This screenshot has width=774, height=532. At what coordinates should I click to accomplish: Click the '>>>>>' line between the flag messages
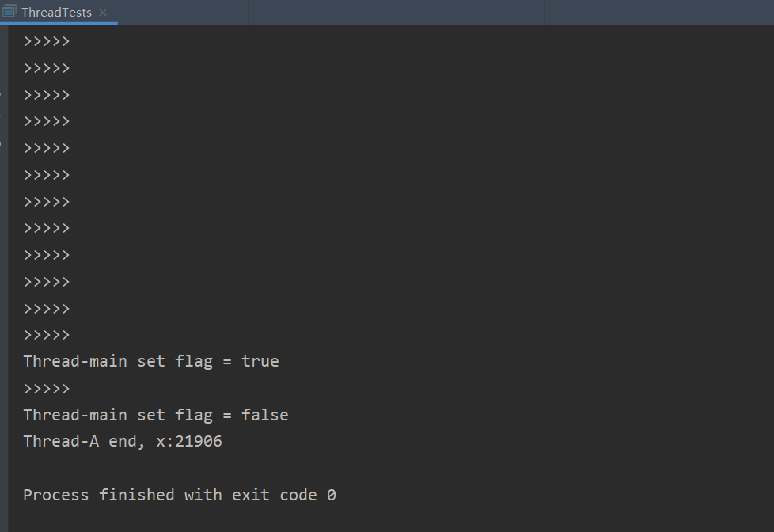point(47,389)
